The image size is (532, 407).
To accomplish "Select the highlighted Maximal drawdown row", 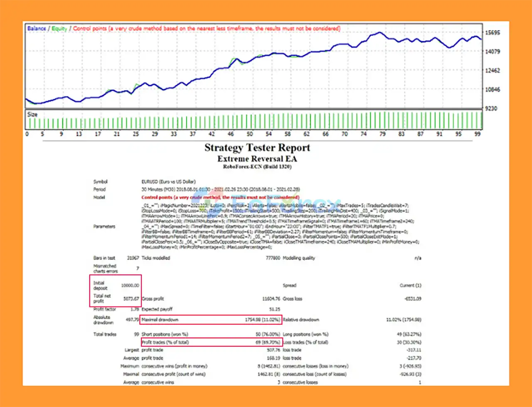I will [x=211, y=319].
